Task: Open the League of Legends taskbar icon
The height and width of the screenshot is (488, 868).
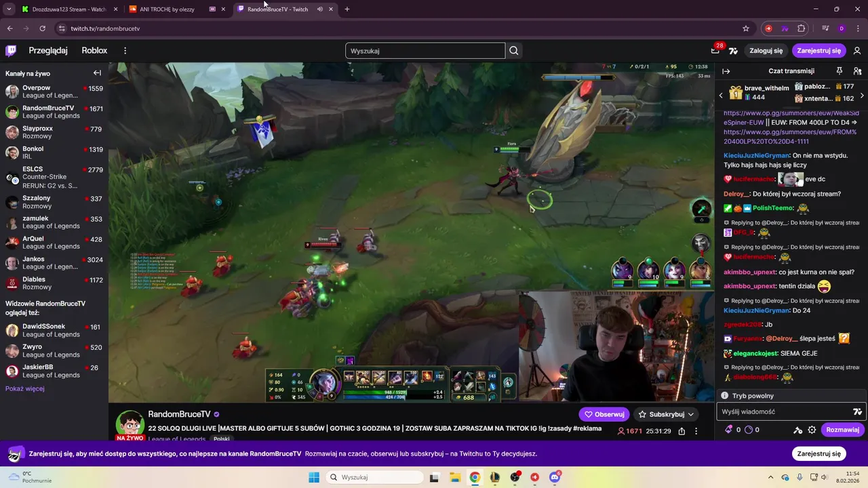Action: tap(495, 477)
